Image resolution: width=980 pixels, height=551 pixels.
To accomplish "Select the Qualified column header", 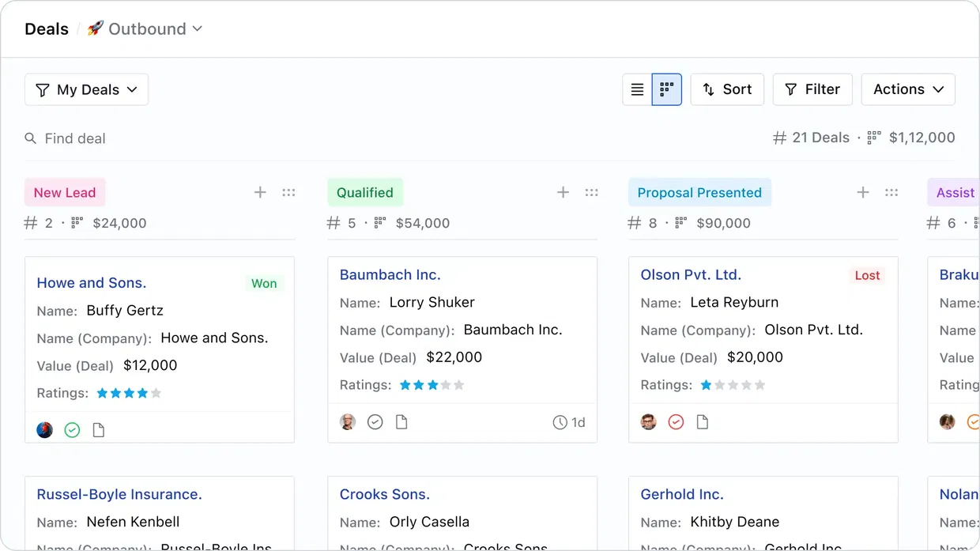I will pos(364,192).
